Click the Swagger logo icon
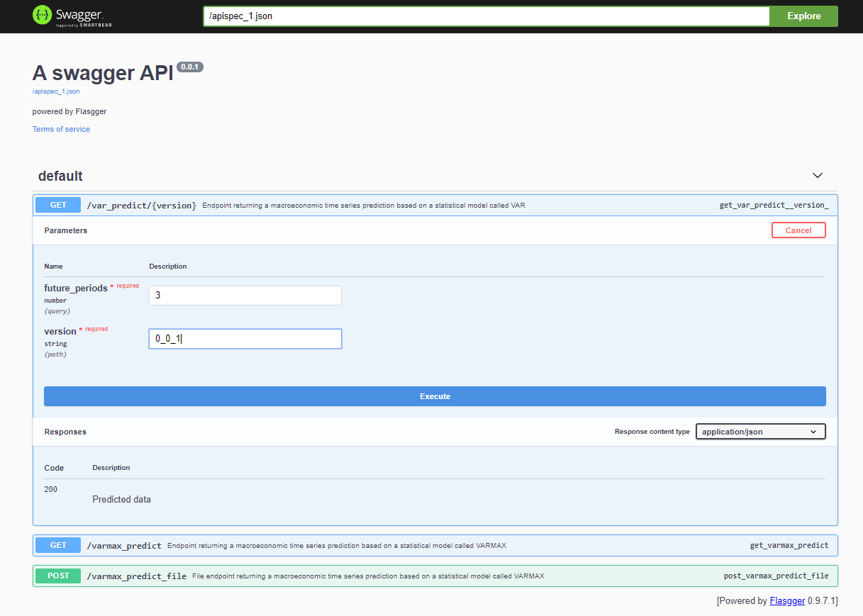Viewport: 863px width, 616px height. 43,16
